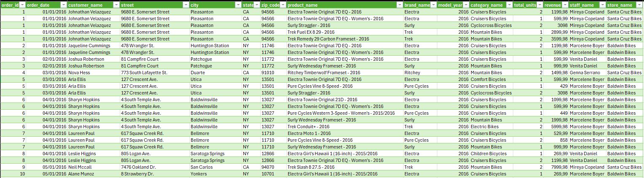Screen dimensions: 644x178
Task: Select the revenue cell '5999,98'
Action: click(556, 127)
